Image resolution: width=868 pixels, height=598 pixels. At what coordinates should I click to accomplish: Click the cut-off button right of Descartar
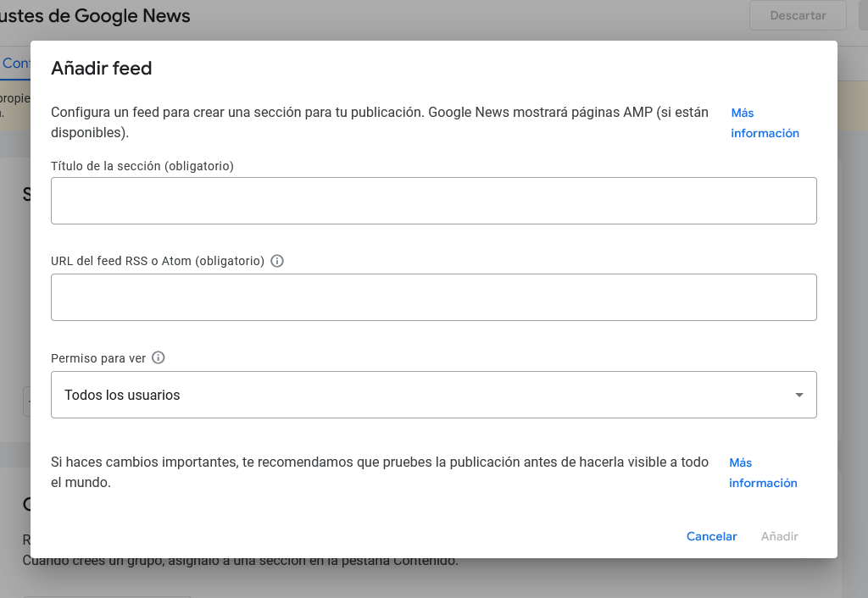(863, 15)
